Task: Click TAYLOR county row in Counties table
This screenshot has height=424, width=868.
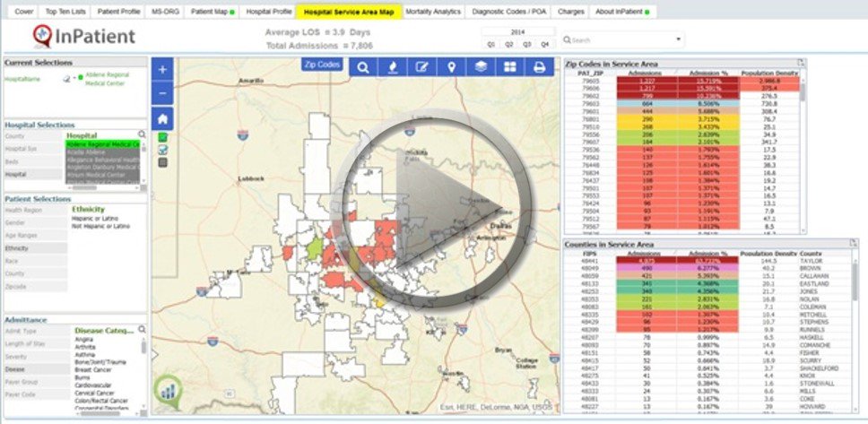Action: pos(708,260)
